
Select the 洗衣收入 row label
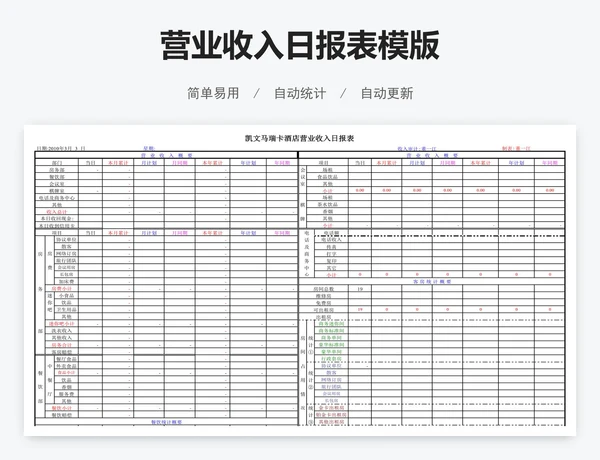[x=62, y=331]
